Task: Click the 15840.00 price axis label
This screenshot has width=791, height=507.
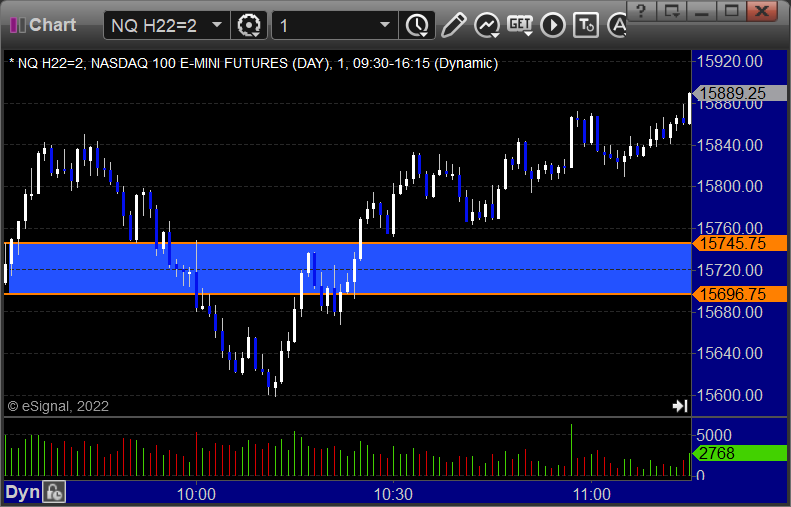Action: pos(729,145)
